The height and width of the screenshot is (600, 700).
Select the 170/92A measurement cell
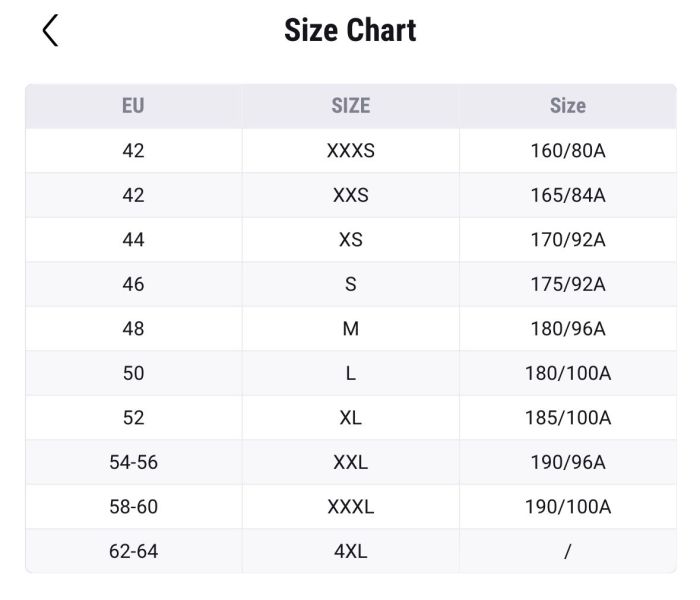click(567, 240)
